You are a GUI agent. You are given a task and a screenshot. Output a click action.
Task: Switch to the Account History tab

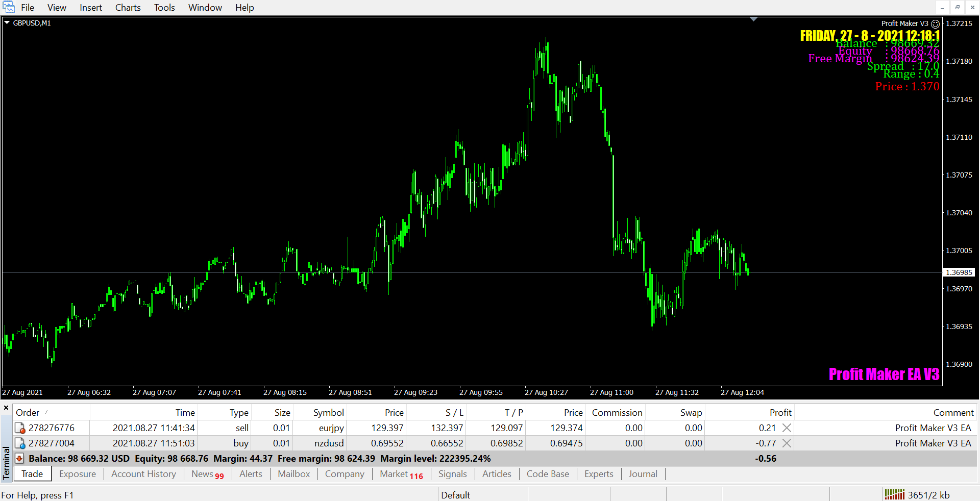[143, 474]
